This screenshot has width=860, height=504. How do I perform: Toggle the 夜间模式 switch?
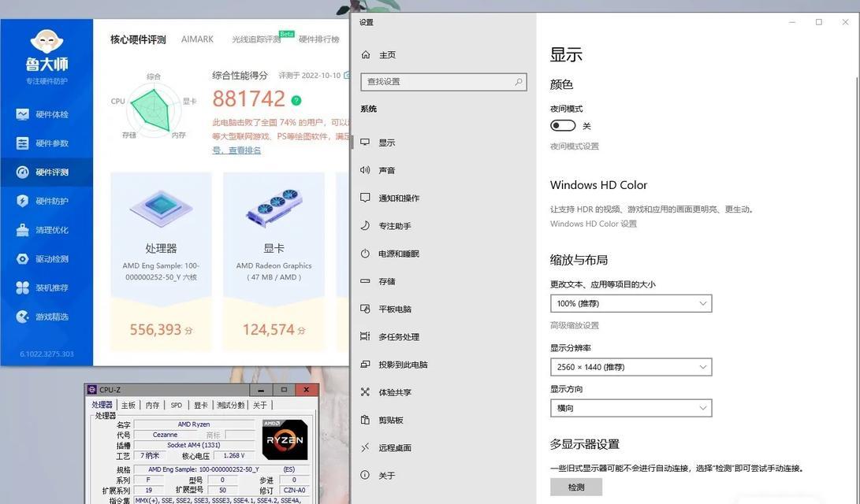tap(563, 125)
